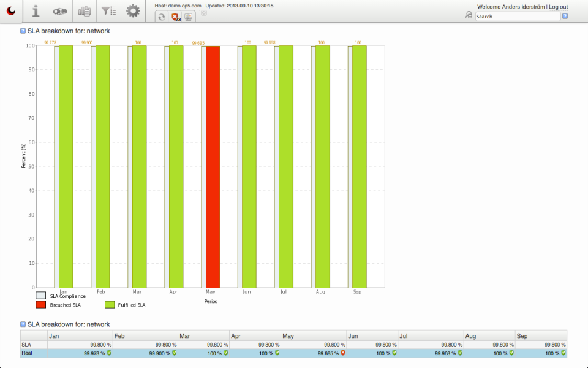Click green shield status for Feb

coord(175,353)
